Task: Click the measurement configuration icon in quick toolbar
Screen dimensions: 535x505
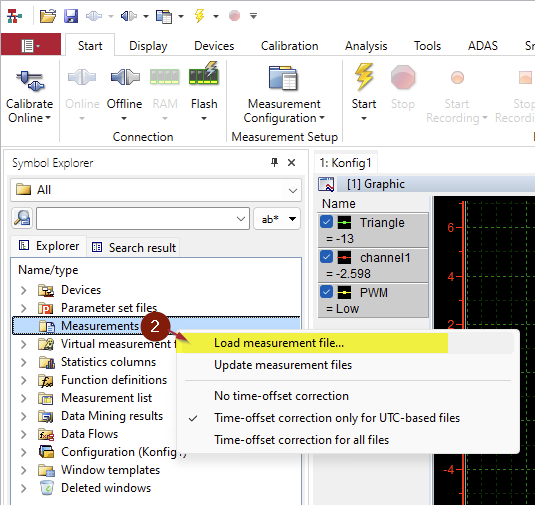Action: (x=164, y=16)
